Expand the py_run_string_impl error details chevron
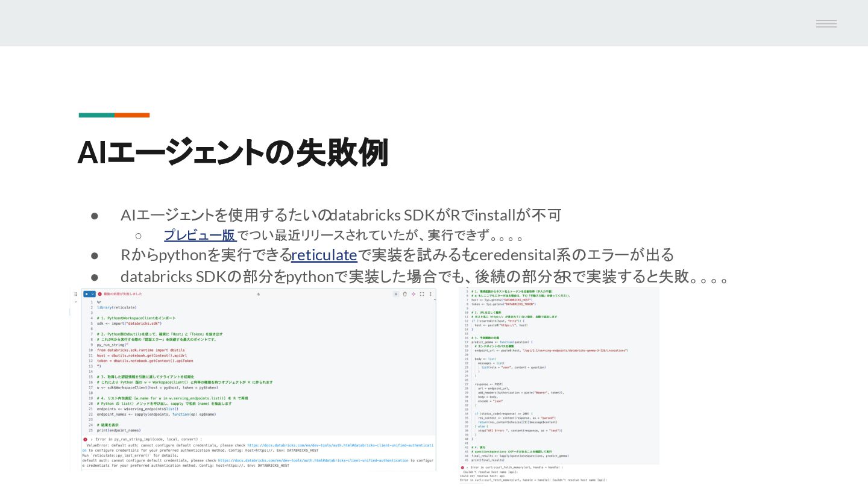 [91, 440]
